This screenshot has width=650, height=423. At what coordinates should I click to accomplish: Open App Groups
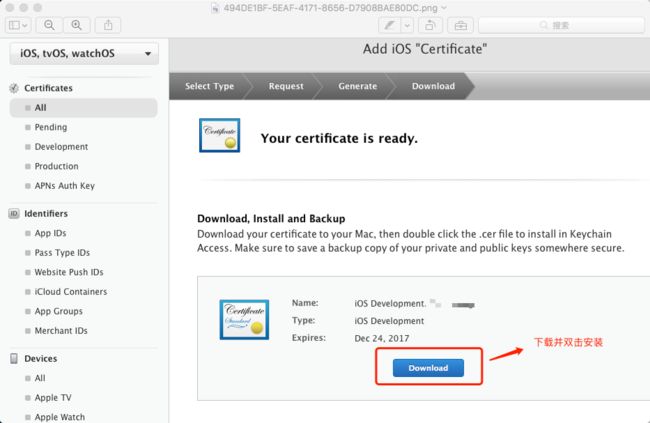[x=58, y=311]
